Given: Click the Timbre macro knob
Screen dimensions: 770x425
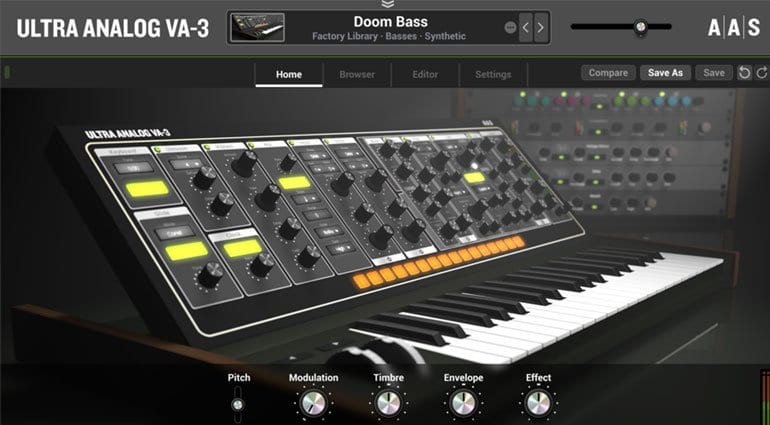Looking at the screenshot, I should [x=389, y=403].
